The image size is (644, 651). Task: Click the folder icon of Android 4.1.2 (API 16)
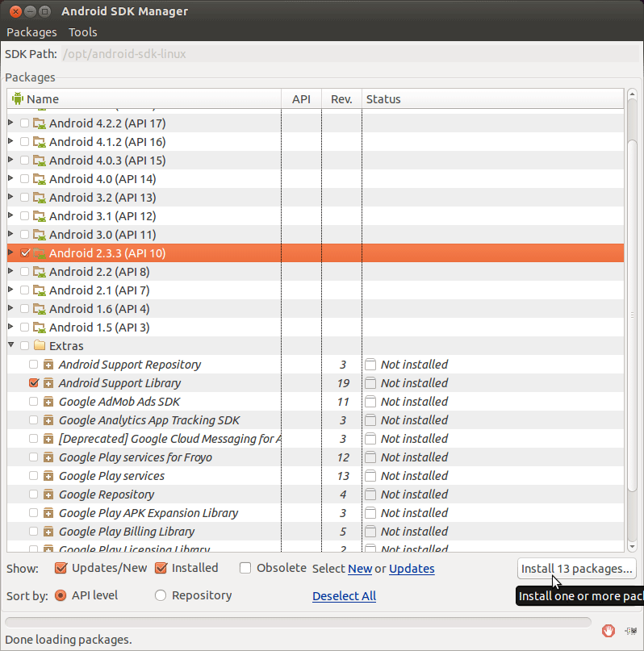click(x=40, y=142)
